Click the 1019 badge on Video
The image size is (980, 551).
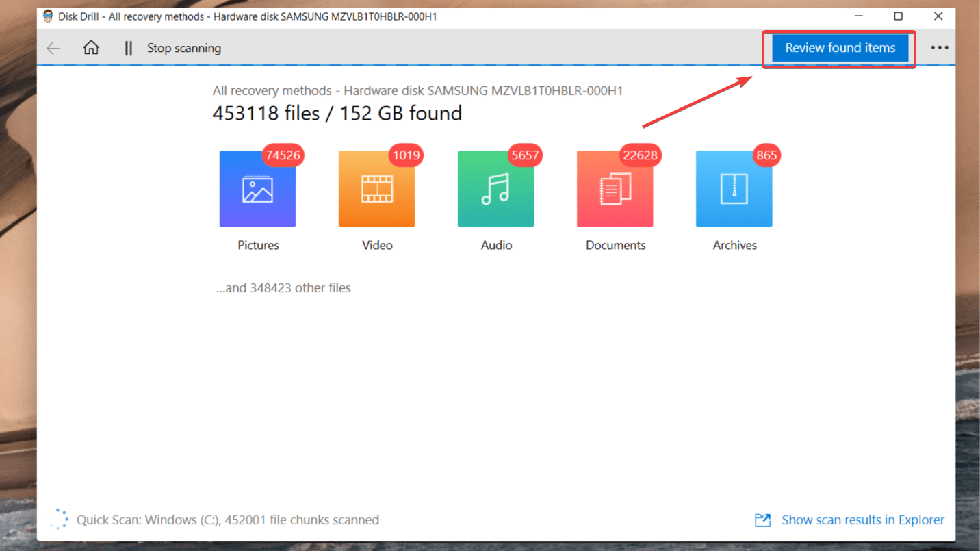pos(406,155)
